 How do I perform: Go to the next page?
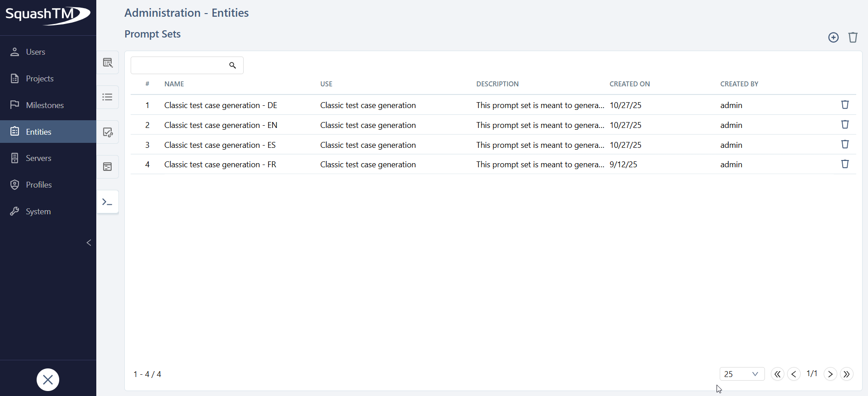pyautogui.click(x=830, y=374)
